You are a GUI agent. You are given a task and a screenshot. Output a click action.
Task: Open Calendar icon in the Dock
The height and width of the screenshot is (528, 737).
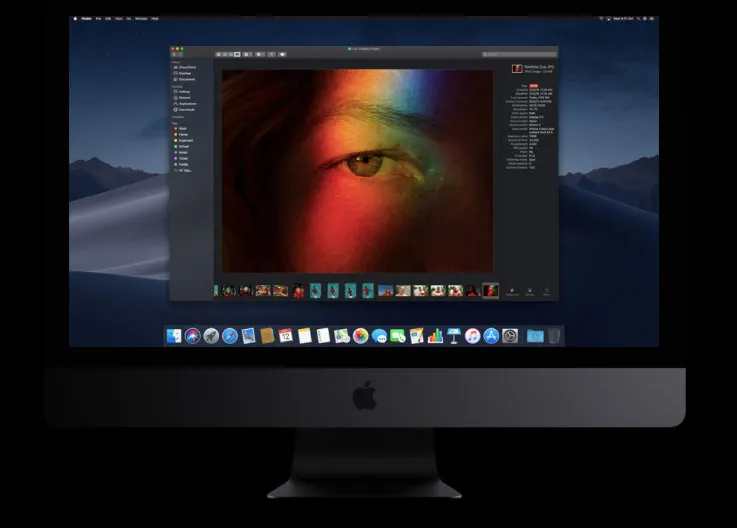tap(286, 336)
